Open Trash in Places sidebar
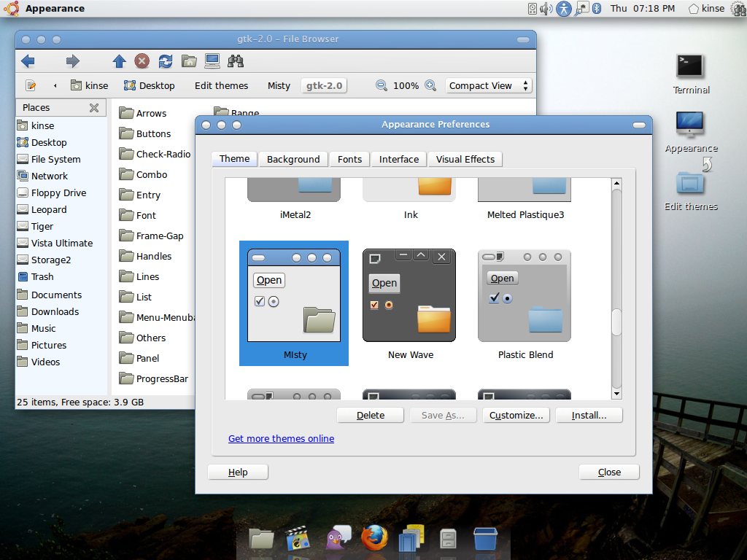This screenshot has width=747, height=560. [x=36, y=276]
